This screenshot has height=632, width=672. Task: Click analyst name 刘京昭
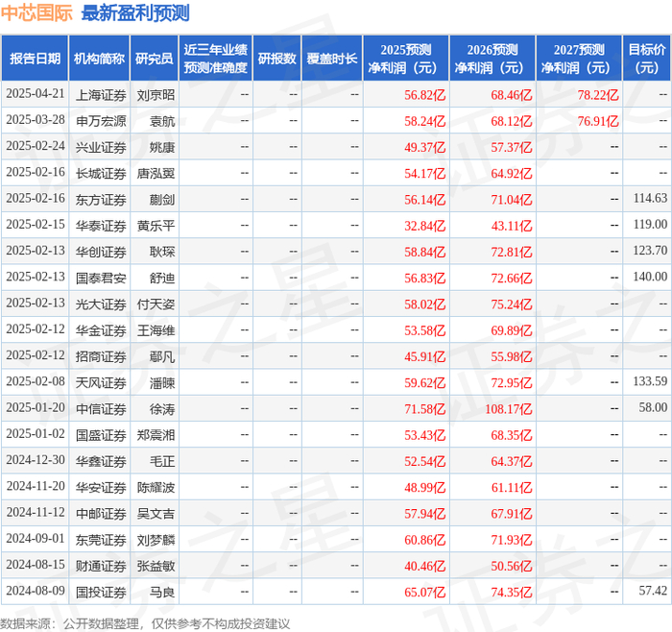[156, 95]
